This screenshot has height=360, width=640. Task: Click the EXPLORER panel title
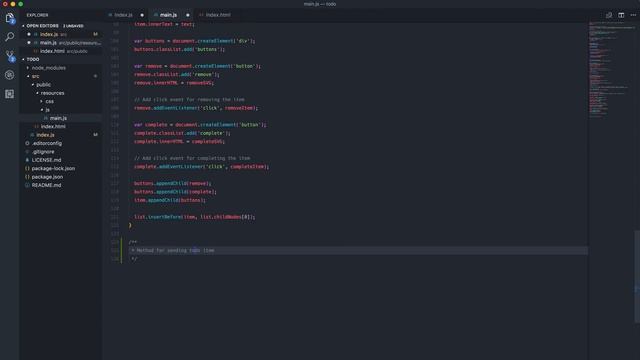click(37, 15)
